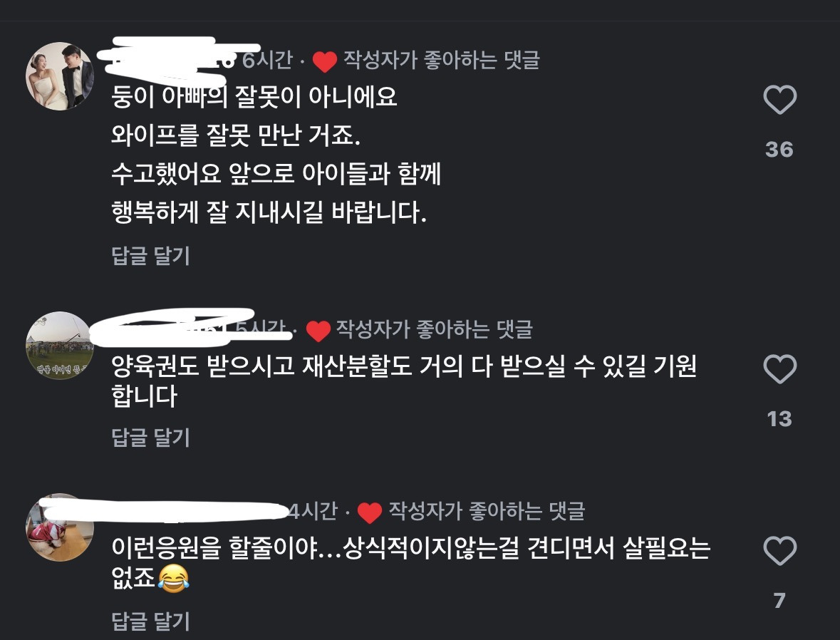
Task: Select the like count 13
Action: 779,419
